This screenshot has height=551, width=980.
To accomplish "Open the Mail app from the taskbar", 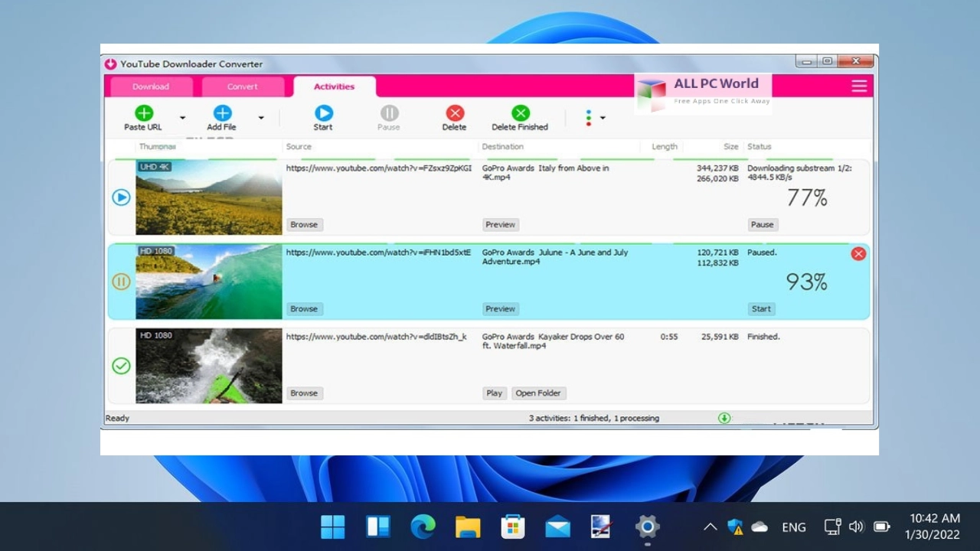I will pos(557,527).
